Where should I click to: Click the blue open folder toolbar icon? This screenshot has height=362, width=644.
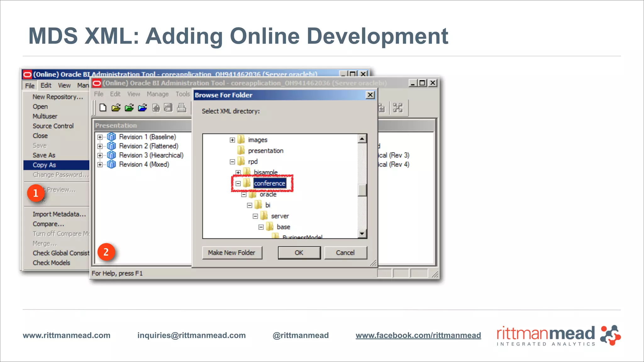click(x=142, y=108)
